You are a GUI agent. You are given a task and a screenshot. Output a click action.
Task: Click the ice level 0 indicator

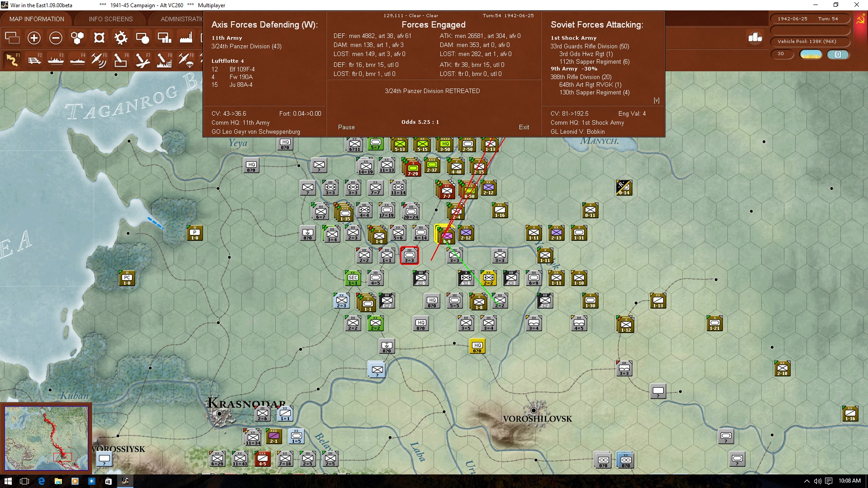(x=838, y=54)
